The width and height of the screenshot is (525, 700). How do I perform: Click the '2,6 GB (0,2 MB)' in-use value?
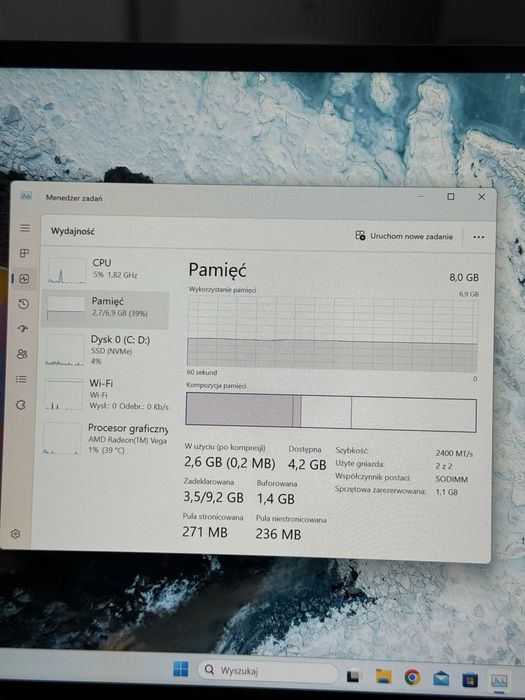229,462
